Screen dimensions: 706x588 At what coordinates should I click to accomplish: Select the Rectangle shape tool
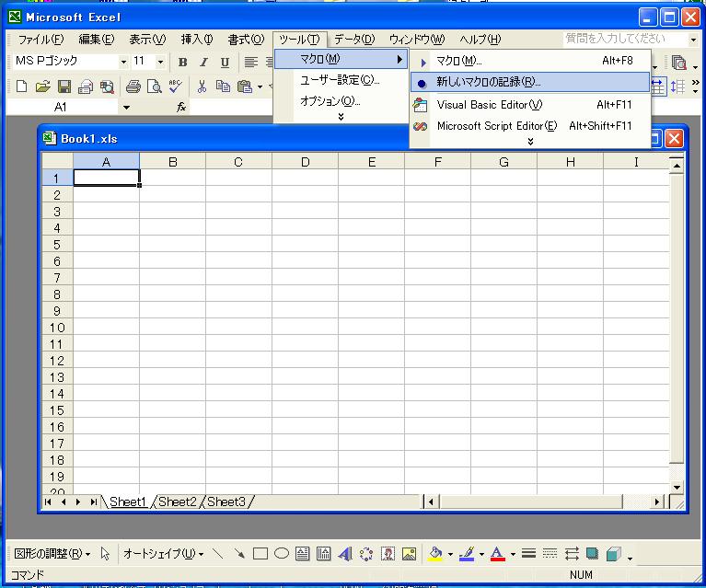point(260,553)
